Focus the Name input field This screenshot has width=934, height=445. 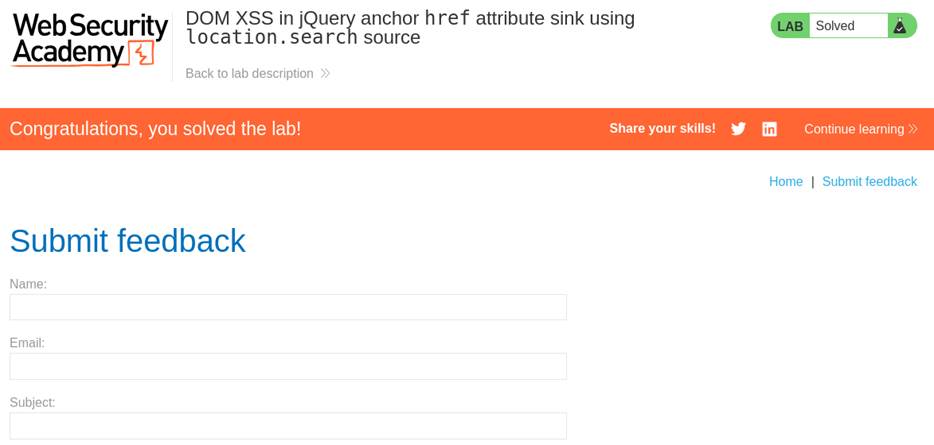point(288,307)
